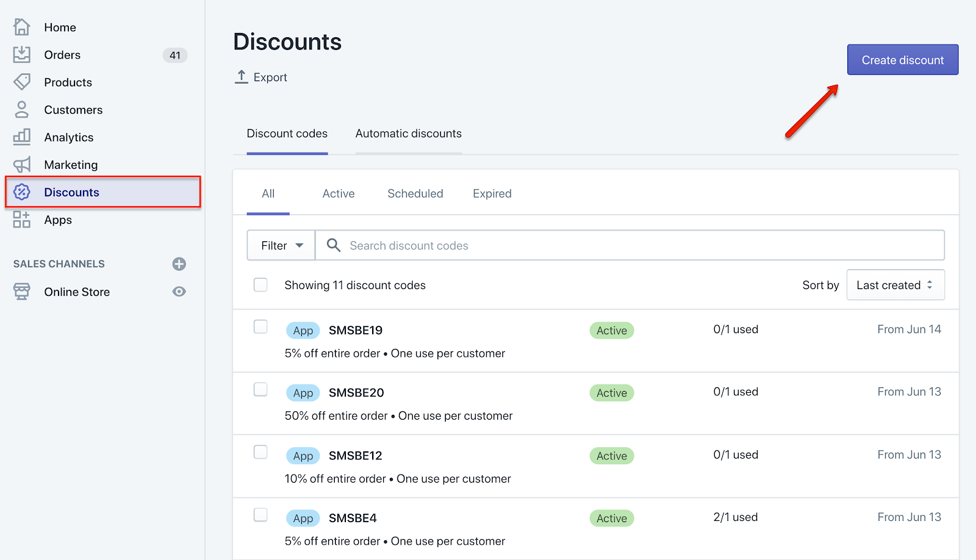Expand sort options via the up-down chevrons
The width and height of the screenshot is (976, 560).
930,285
